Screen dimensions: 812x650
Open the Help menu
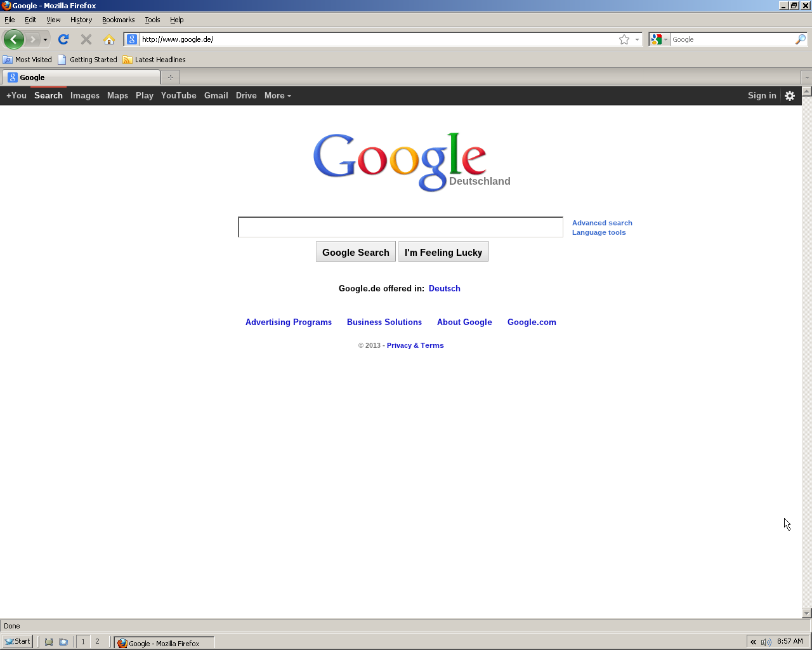pos(176,20)
